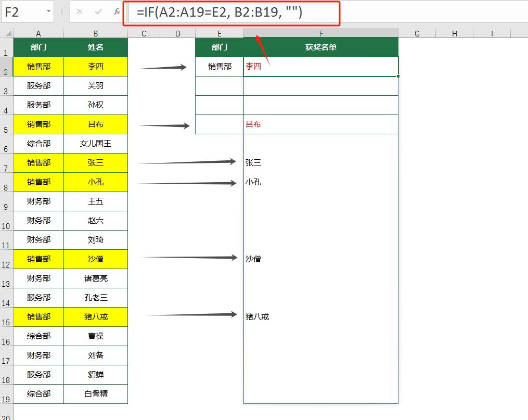Click cell with name 刘备

click(96, 355)
